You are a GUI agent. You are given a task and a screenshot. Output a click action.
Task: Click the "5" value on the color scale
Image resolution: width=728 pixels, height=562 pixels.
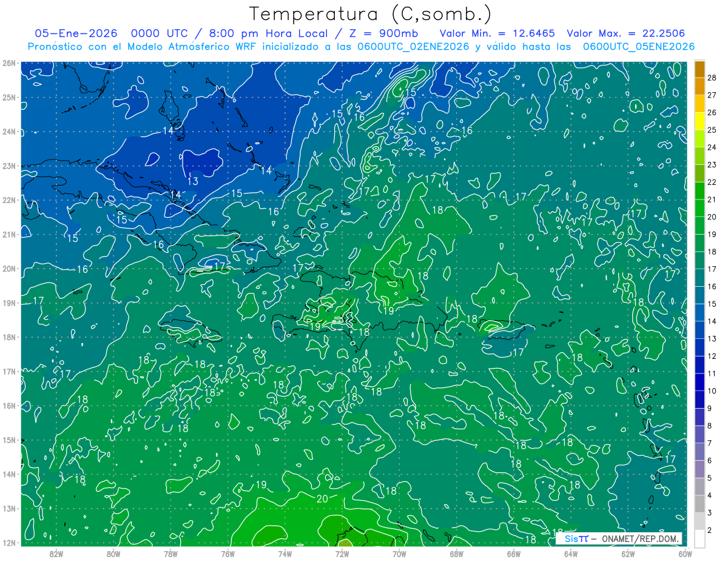click(x=710, y=478)
